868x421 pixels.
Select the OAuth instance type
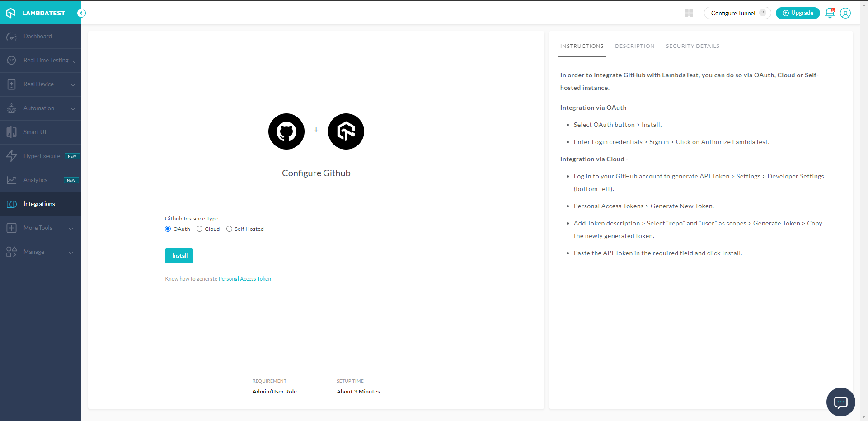click(x=168, y=229)
